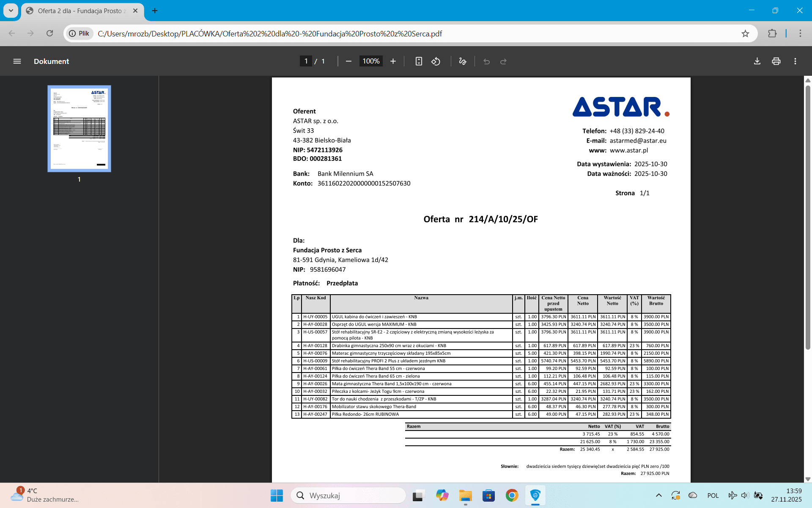Click the Piłka Redondo- 26cm RUBINOWA item

(365, 414)
